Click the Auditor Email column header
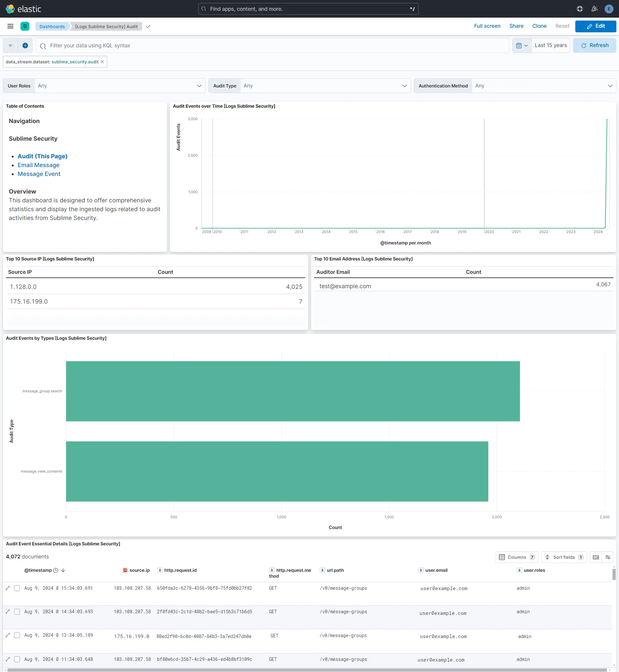The image size is (619, 672). coord(333,272)
